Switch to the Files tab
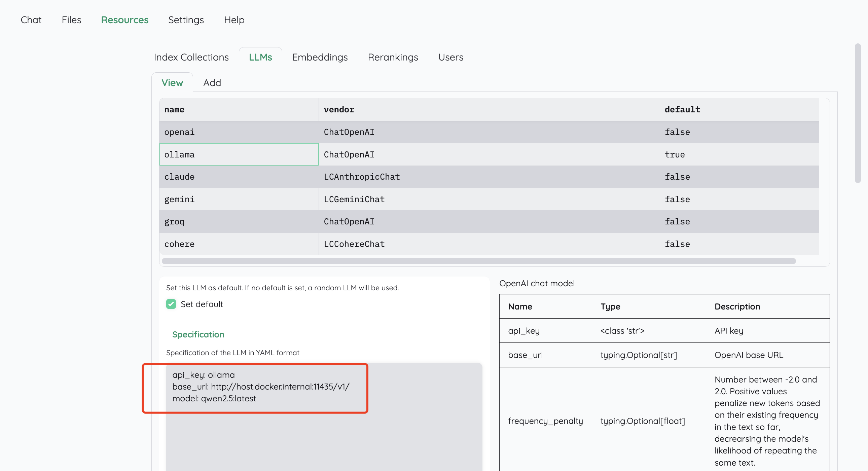868x471 pixels. tap(71, 20)
